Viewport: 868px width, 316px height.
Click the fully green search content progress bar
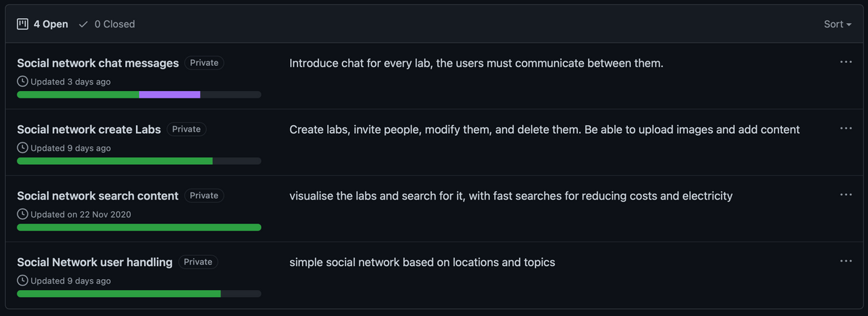click(x=139, y=227)
